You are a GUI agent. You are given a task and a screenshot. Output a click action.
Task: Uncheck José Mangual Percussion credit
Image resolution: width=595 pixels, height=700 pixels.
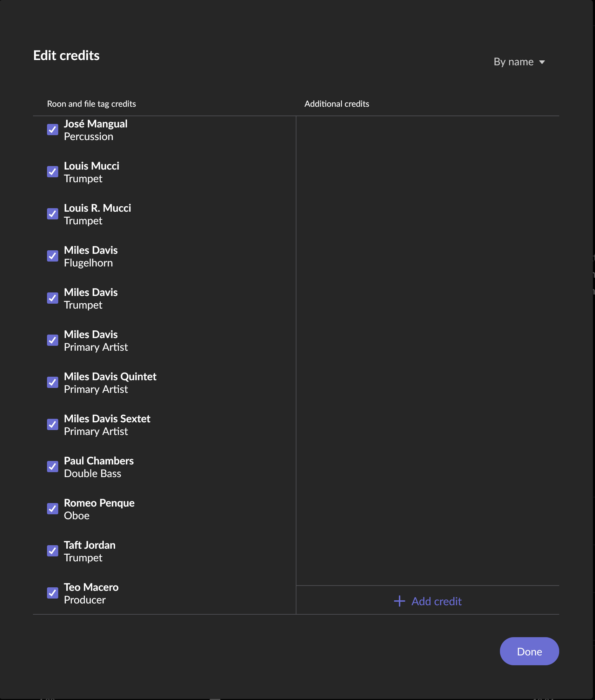point(53,130)
